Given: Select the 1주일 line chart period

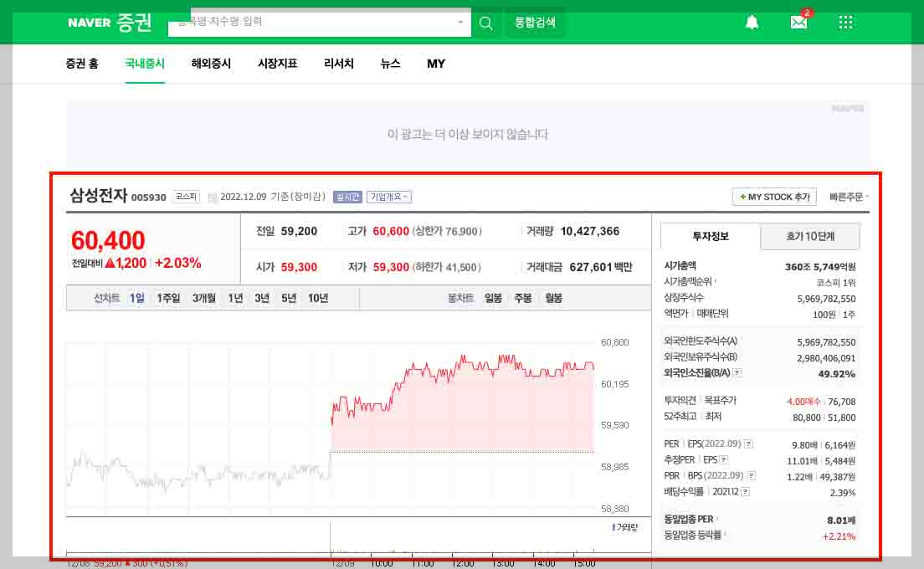Looking at the screenshot, I should tap(168, 298).
